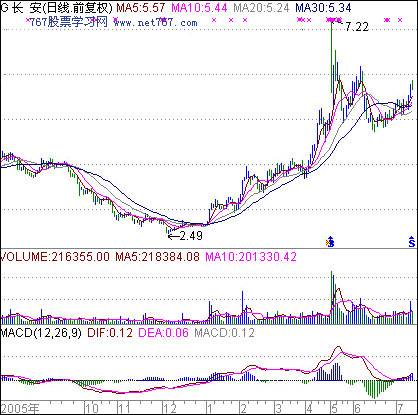Click the month 7 tick on the time axis
The height and width of the screenshot is (415, 418).
click(400, 408)
